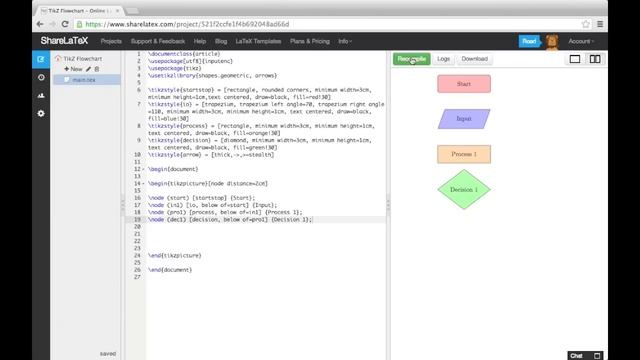Pop out chat with square icon
The width and height of the screenshot is (640, 360).
point(597,356)
